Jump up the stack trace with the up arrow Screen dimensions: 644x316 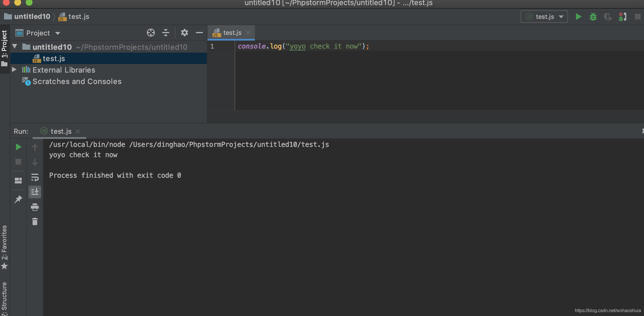point(35,147)
